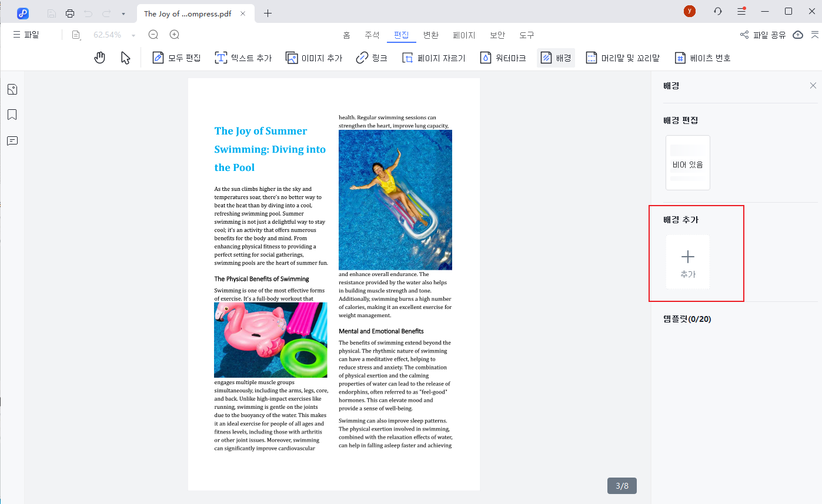Screen dimensions: 822x504
Task: Click the zoom out magnifier icon
Action: pyautogui.click(x=153, y=35)
